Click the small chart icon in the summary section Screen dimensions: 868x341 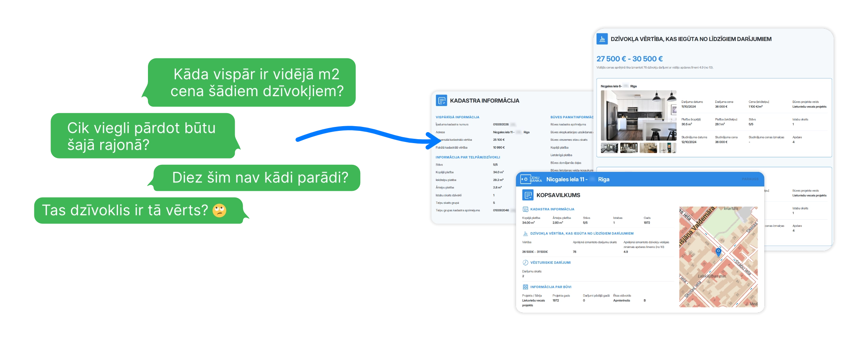(x=525, y=233)
